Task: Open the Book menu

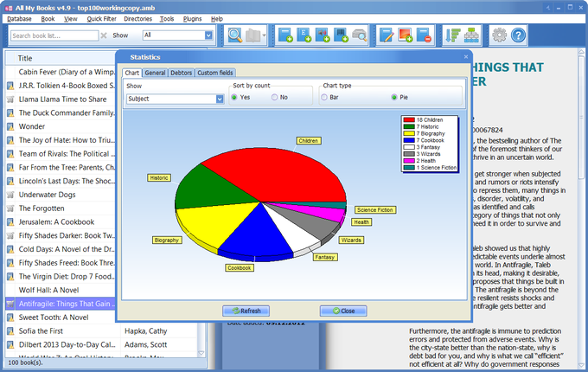Action: click(48, 19)
